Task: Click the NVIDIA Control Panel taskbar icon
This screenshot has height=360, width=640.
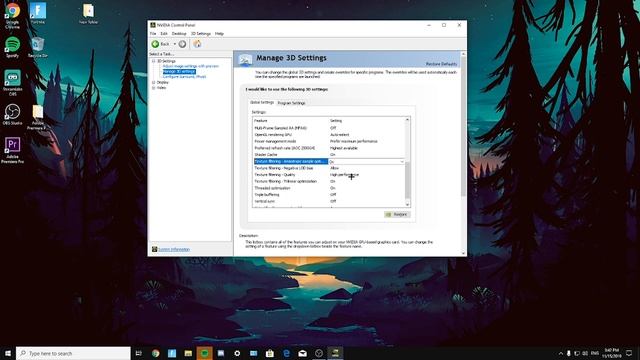Action: click(x=335, y=353)
